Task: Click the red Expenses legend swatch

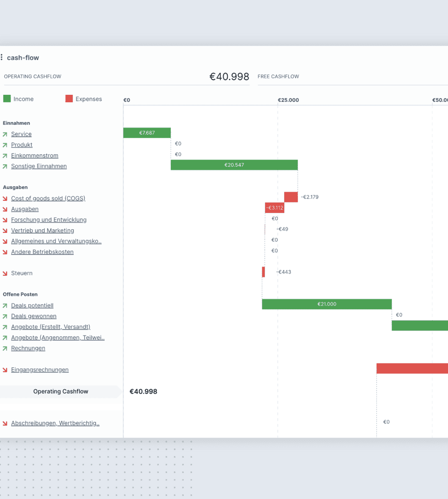Action: tap(69, 99)
